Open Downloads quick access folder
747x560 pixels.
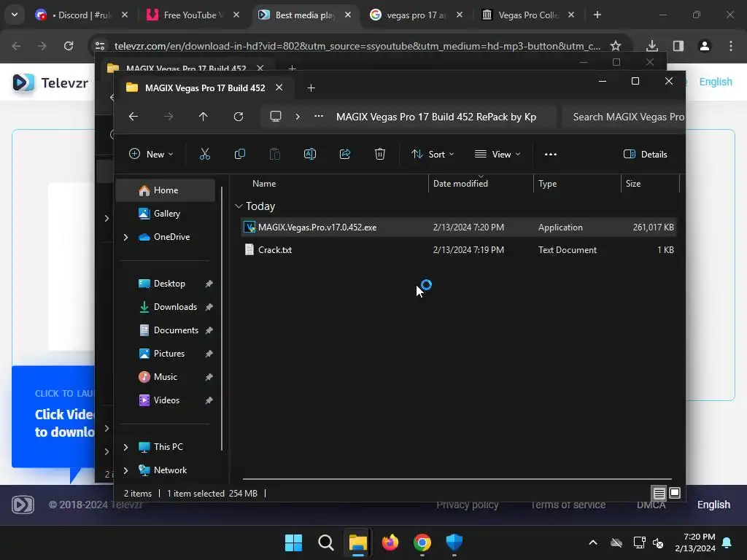(x=175, y=307)
